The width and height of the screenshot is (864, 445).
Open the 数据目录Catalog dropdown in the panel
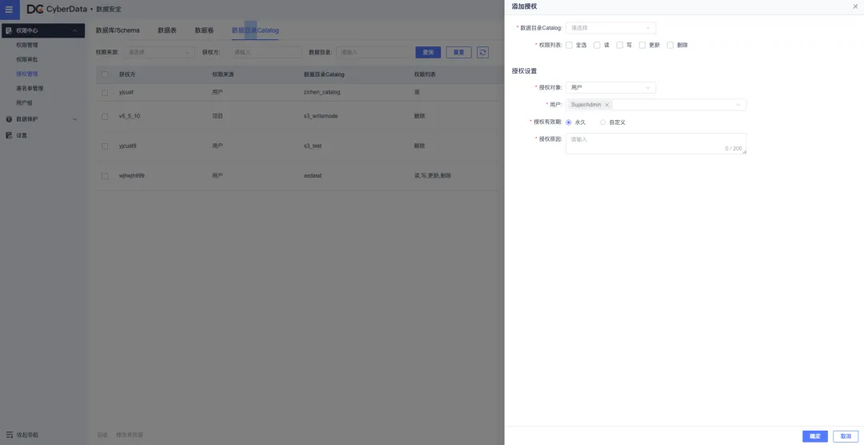(x=611, y=28)
